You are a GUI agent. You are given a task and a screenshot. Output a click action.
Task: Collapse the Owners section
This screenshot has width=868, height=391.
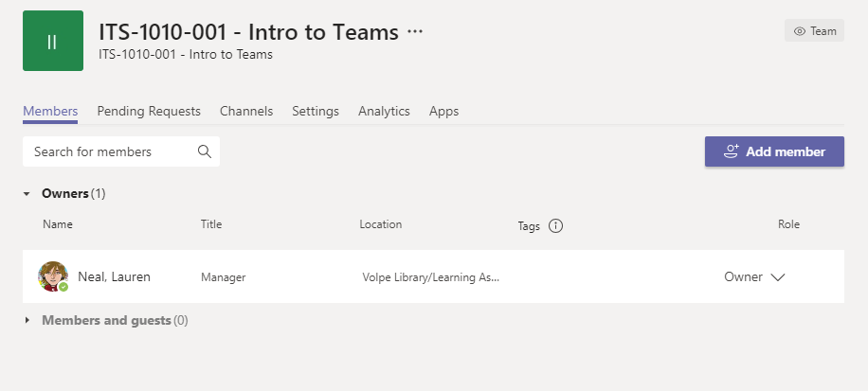[27, 194]
